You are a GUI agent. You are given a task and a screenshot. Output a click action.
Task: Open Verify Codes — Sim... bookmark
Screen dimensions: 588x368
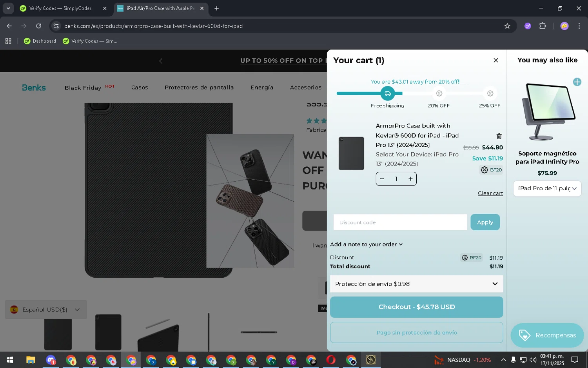point(90,41)
